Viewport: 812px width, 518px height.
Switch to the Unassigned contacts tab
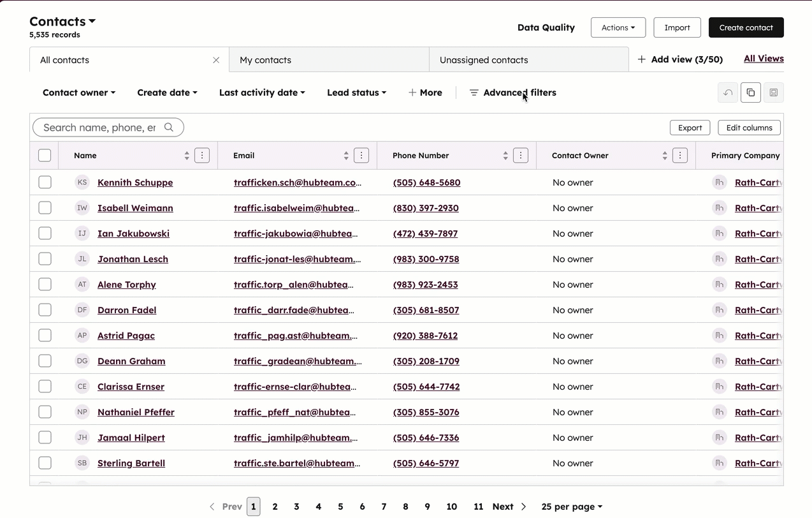point(528,60)
